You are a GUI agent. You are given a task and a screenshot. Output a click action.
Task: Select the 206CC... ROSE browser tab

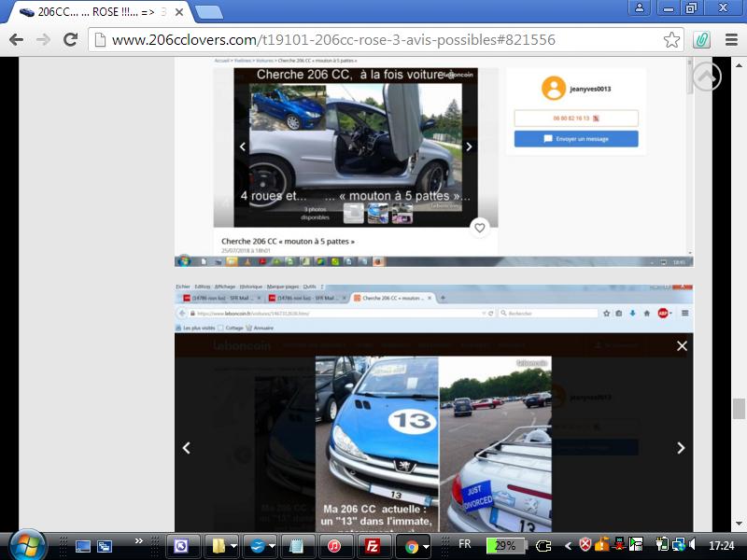95,12
